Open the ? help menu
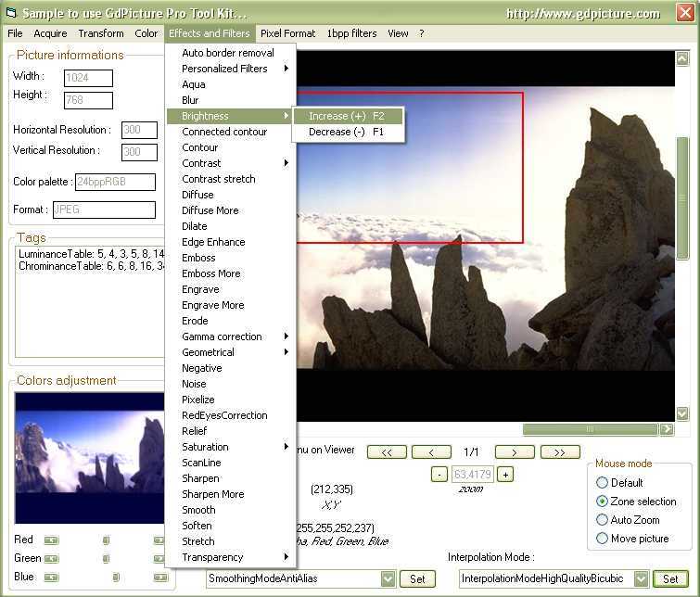This screenshot has width=700, height=597. (x=422, y=33)
